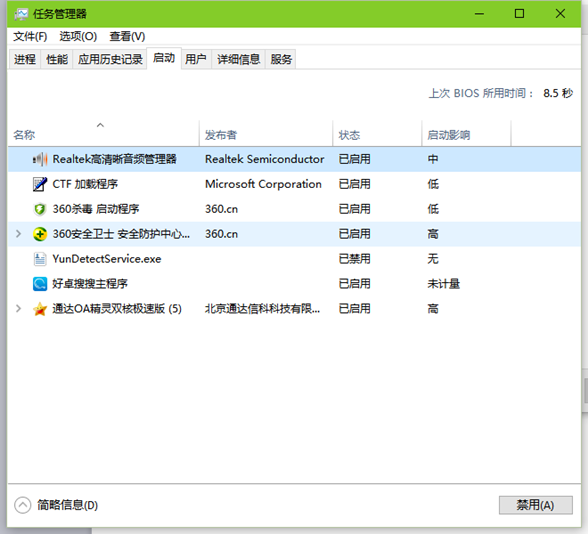Screen dimensions: 588x534
Task: Switch to the 服务 tab
Action: tap(281, 59)
